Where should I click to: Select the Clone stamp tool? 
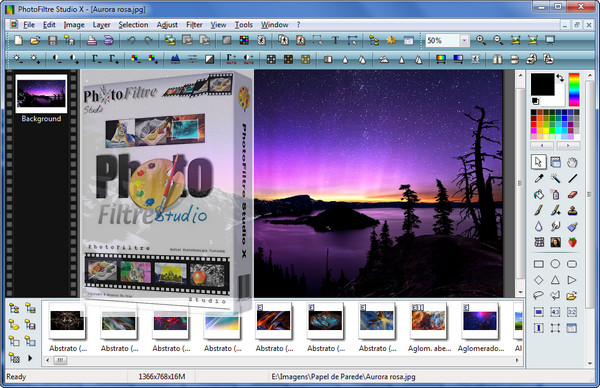click(572, 210)
